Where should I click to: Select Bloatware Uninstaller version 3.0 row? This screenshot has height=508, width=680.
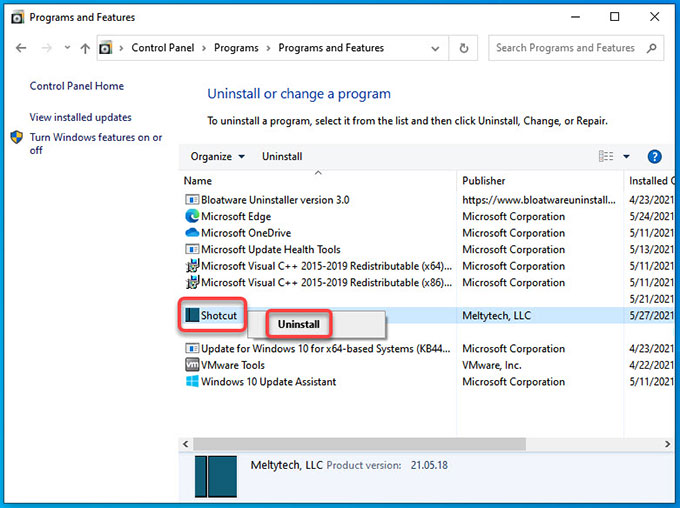tap(275, 200)
